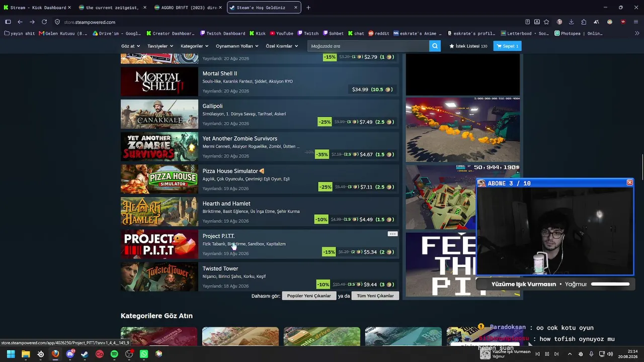Click the Steam search magnifier button

(435, 46)
